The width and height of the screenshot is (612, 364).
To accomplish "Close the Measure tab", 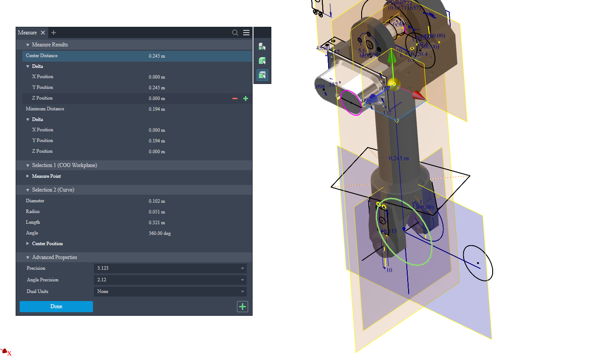I will click(43, 33).
